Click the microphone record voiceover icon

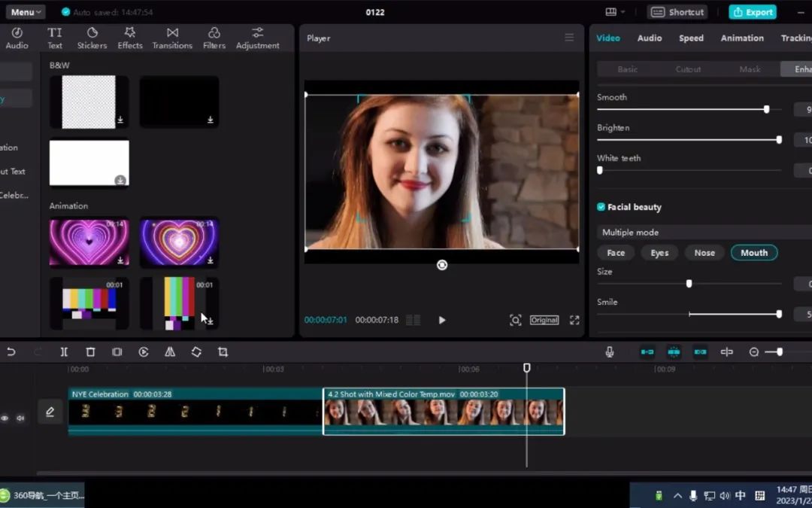[x=609, y=352]
